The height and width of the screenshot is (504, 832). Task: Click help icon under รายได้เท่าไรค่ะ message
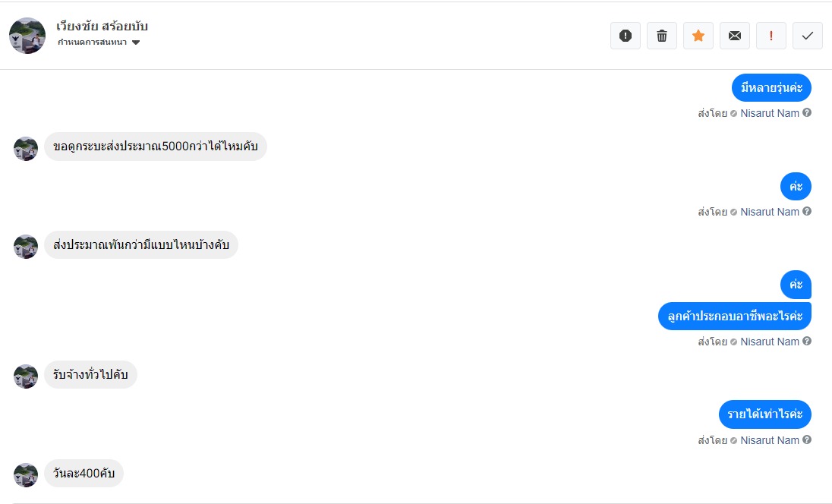807,440
